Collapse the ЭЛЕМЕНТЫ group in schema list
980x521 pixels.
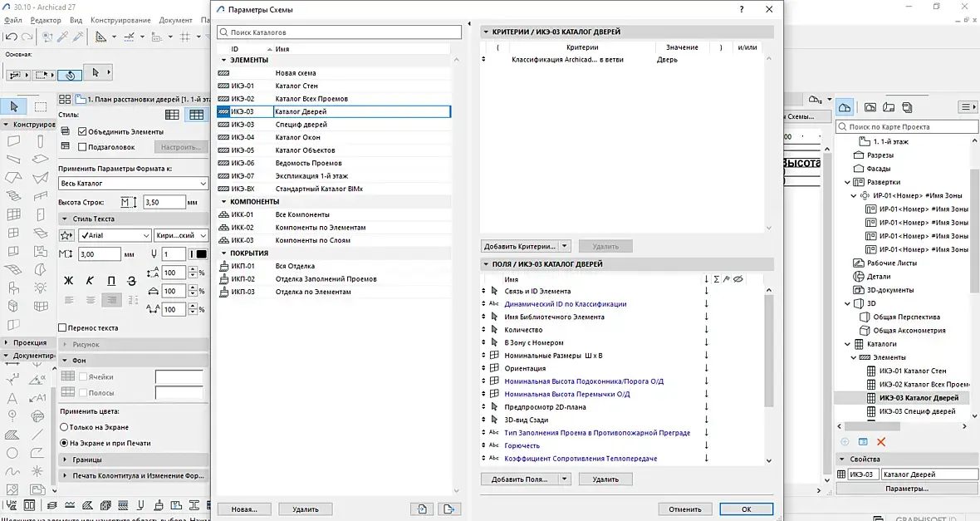click(x=223, y=60)
